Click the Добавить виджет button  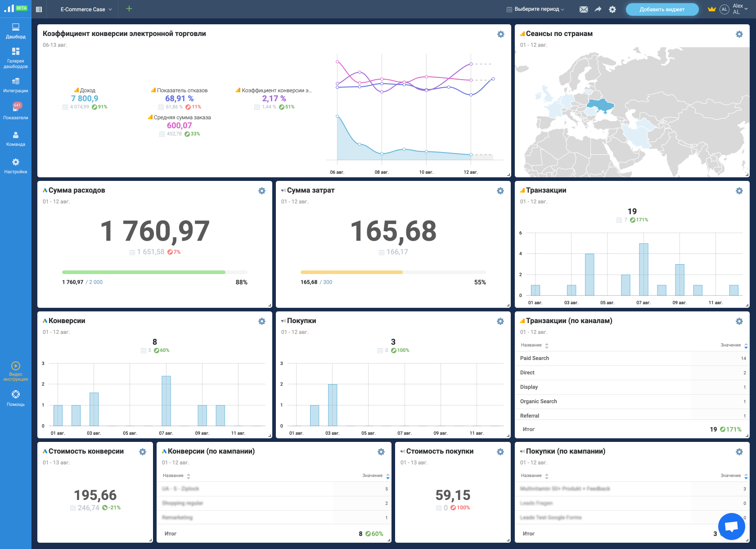(x=662, y=9)
